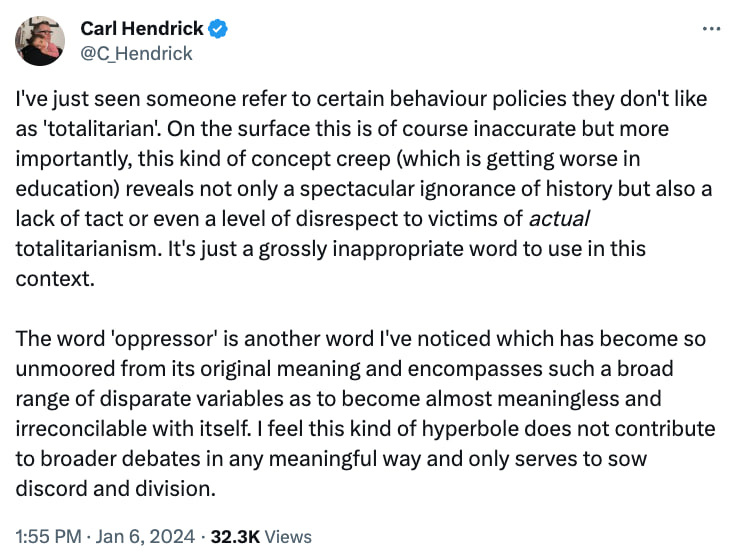Screen dimensions: 732x553
Task: Open the @C_Hendrick handle link
Action: [136, 53]
